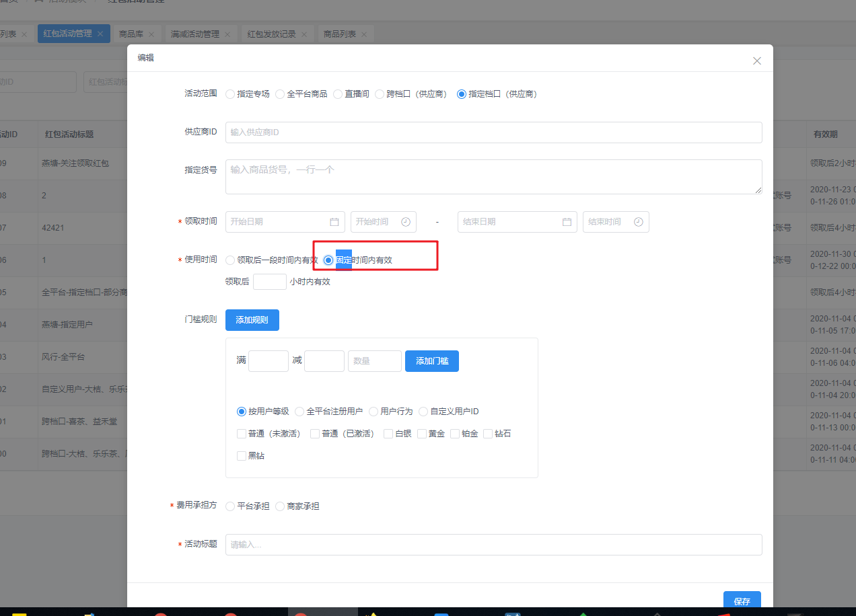Check the 普通（已激活） user level box
This screenshot has height=616, width=856.
315,434
